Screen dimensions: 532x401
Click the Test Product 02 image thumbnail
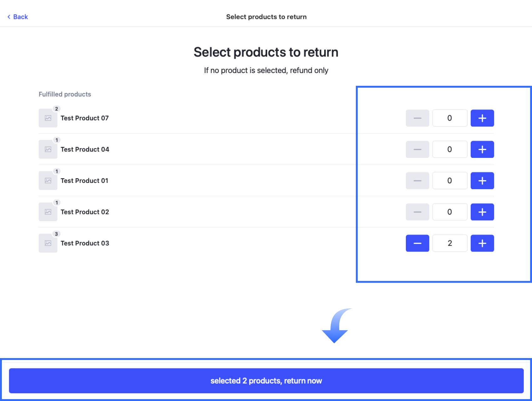48,212
